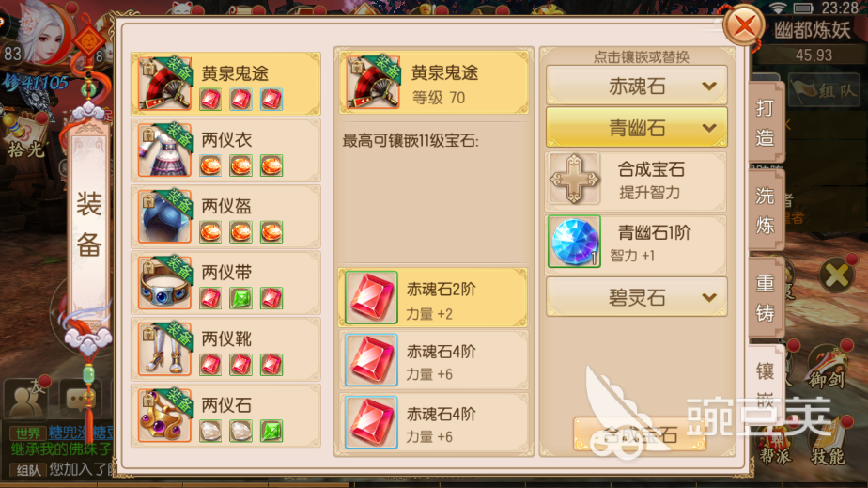Open the 重铸 tab
Screen dimensions: 868x488
(x=765, y=297)
